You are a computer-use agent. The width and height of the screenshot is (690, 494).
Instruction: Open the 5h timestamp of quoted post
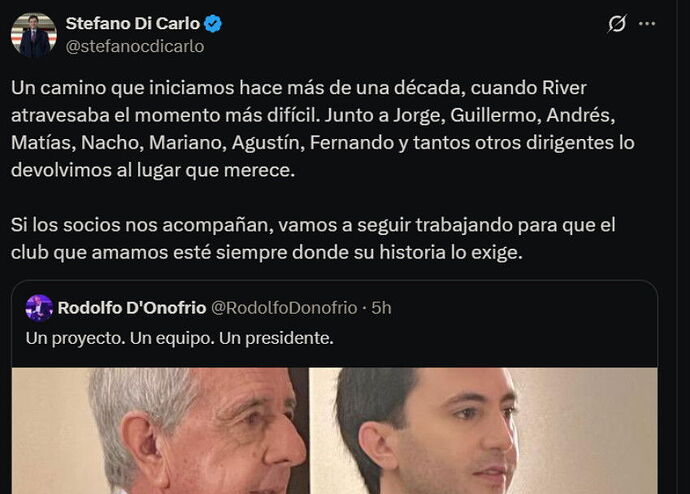point(381,308)
